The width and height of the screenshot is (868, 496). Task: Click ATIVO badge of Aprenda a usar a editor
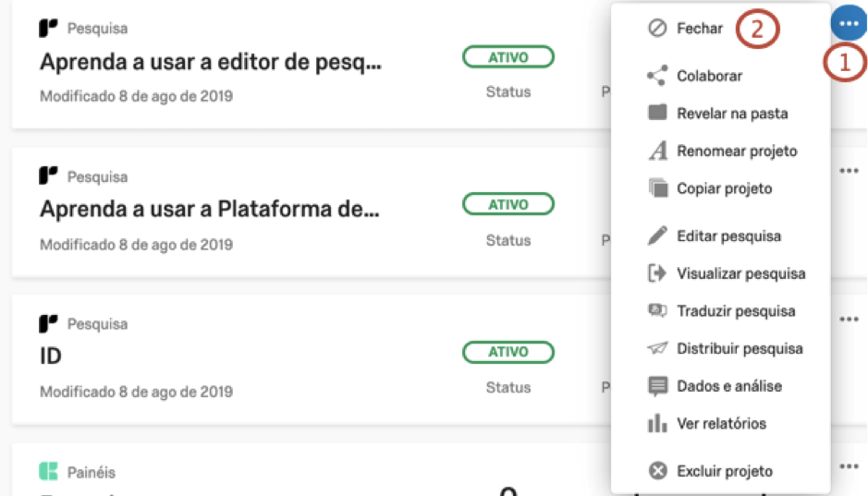(508, 57)
